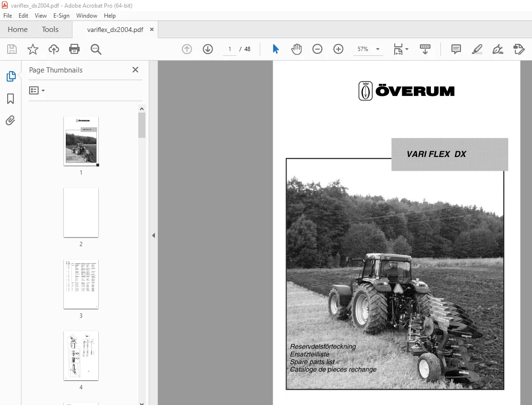The height and width of the screenshot is (405, 532).
Task: Select page 4 thumbnail
Action: click(x=81, y=356)
